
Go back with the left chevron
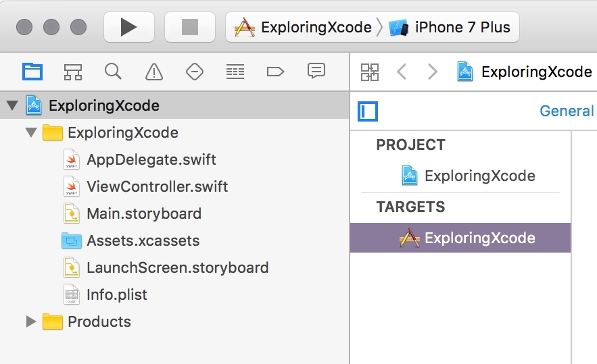[x=402, y=72]
